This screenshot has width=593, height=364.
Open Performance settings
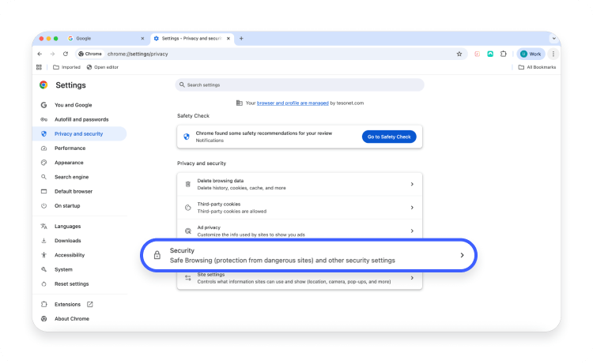70,148
